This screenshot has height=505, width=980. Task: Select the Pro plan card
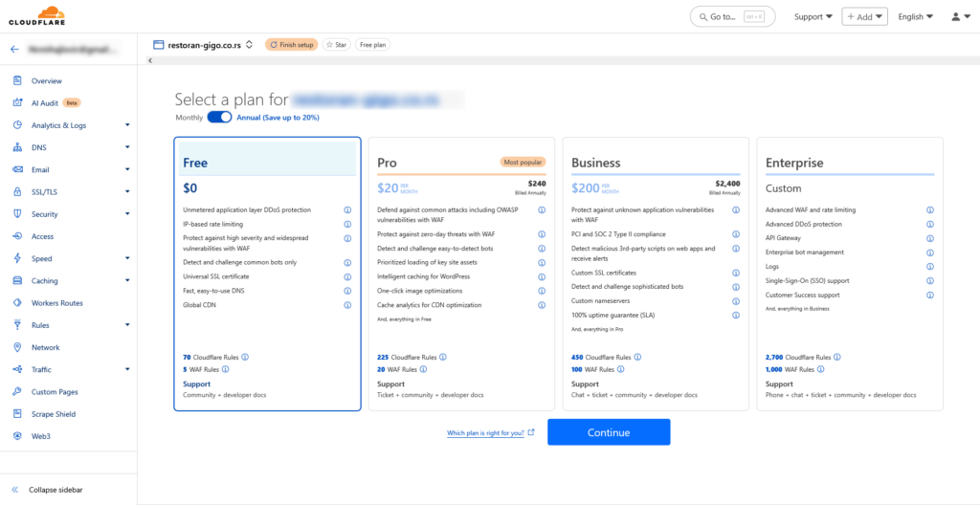[460, 273]
